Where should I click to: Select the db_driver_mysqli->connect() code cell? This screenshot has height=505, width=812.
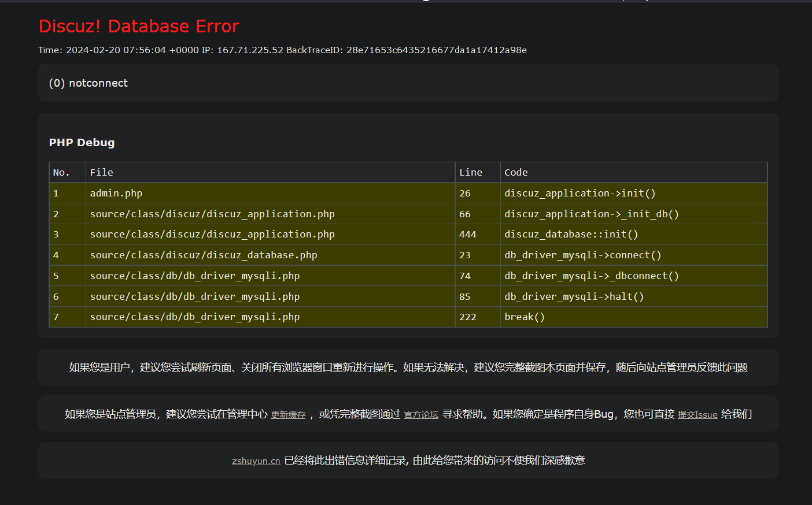point(582,255)
